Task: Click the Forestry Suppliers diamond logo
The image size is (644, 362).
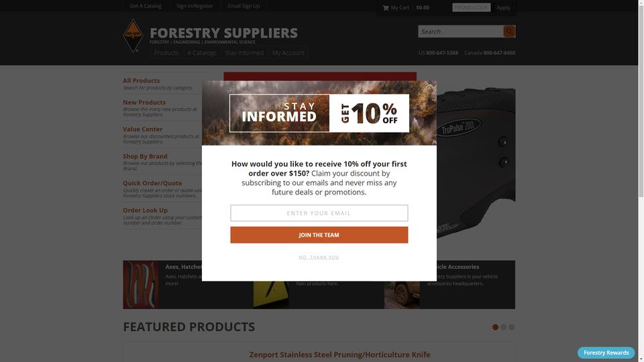Action: click(133, 36)
